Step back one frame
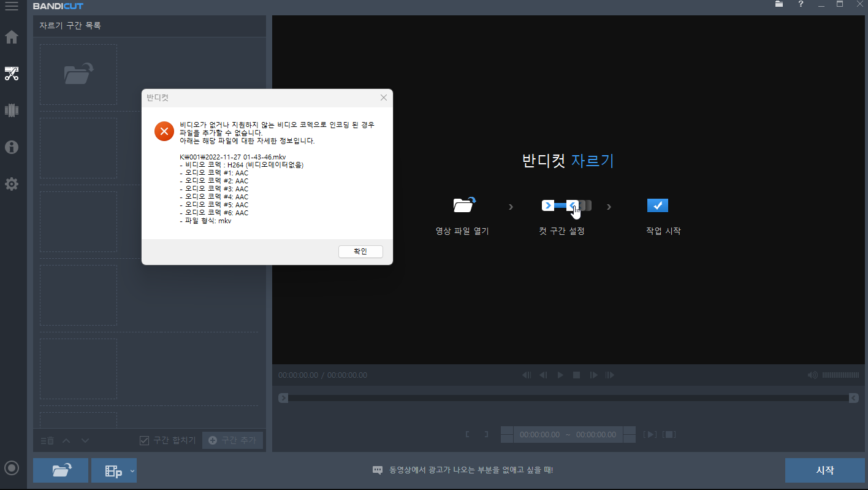 [x=543, y=375]
